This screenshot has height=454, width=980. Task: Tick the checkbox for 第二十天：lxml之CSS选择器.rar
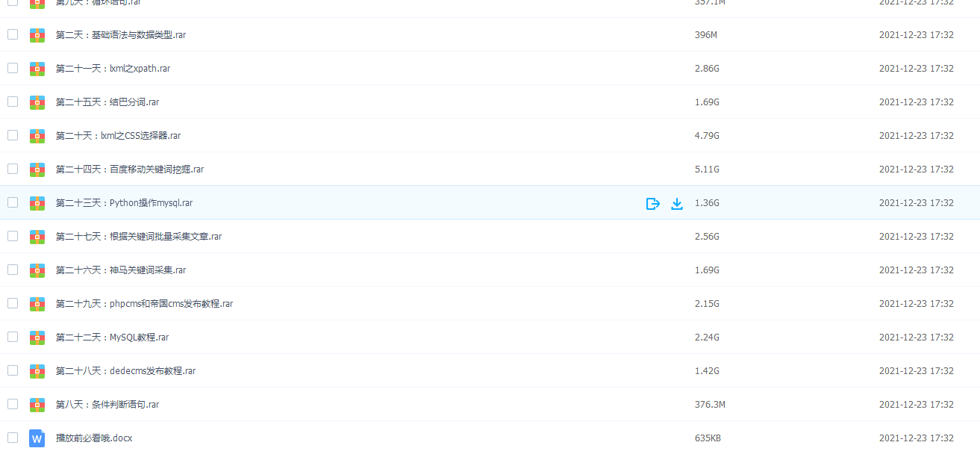click(13, 135)
